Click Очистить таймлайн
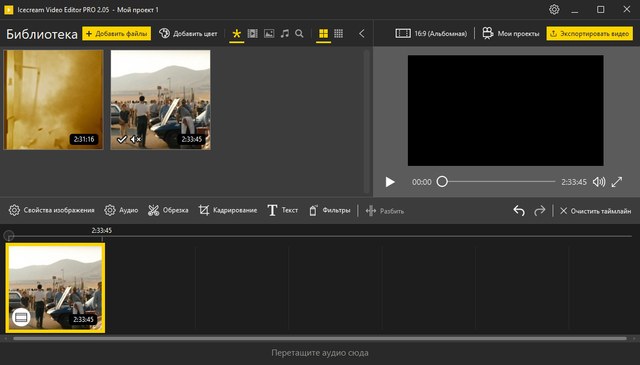Viewport: 640px width, 365px height. pyautogui.click(x=596, y=211)
